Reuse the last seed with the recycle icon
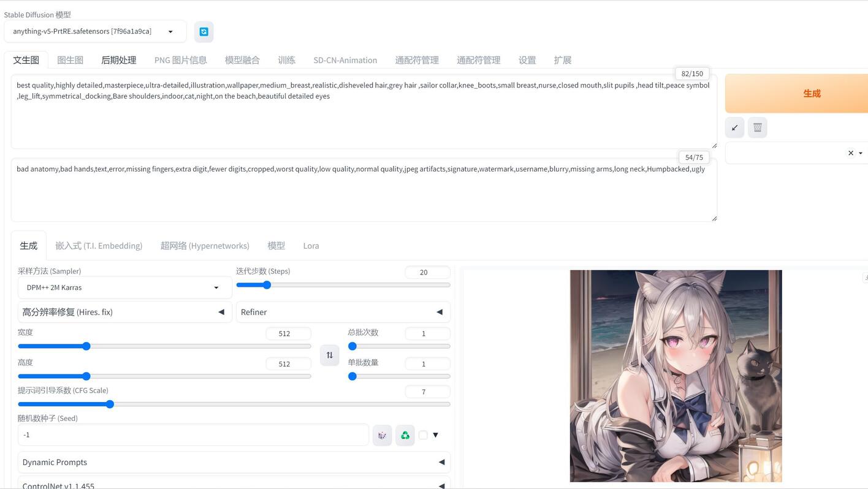The height and width of the screenshot is (489, 868). coord(405,435)
